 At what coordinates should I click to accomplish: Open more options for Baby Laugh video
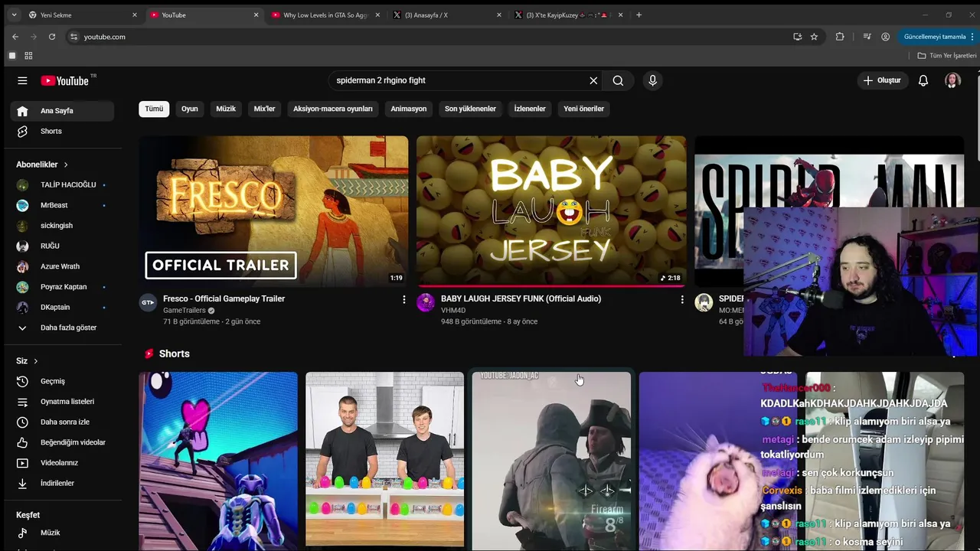click(x=682, y=300)
